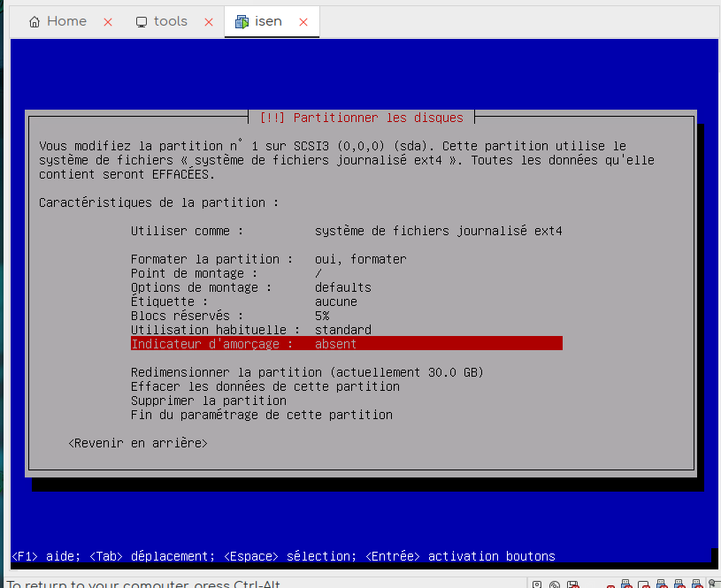
Task: Click the monitor icon on tools tab
Action: 142,22
